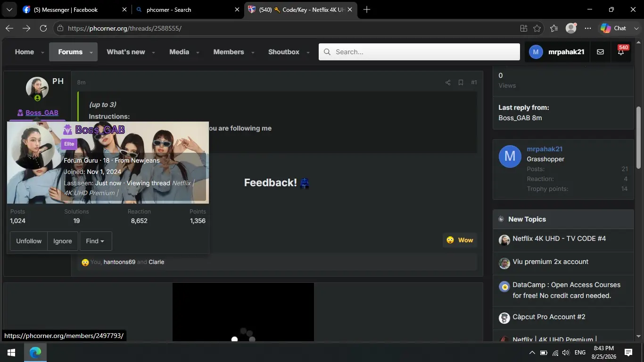The width and height of the screenshot is (644, 362).
Task: Open Windows notification center
Action: pyautogui.click(x=628, y=353)
